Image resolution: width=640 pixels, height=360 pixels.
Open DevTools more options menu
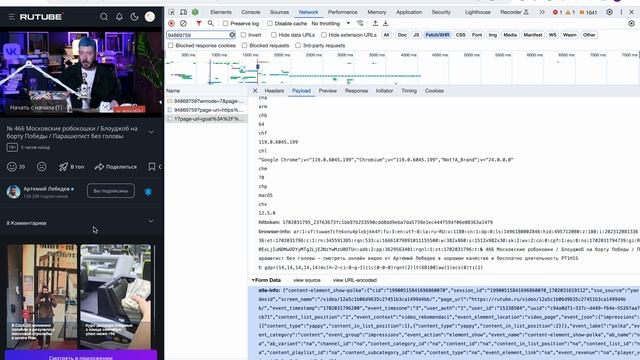coord(621,12)
